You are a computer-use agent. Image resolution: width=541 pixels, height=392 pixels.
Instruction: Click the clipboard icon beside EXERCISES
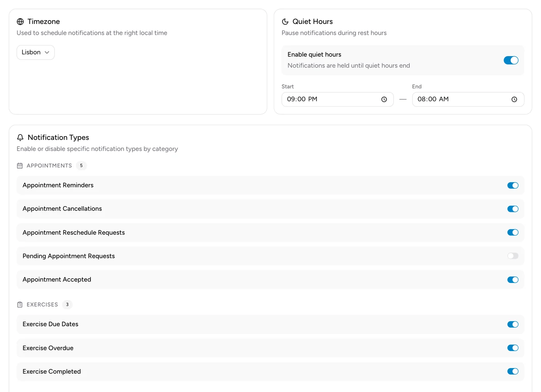click(20, 305)
